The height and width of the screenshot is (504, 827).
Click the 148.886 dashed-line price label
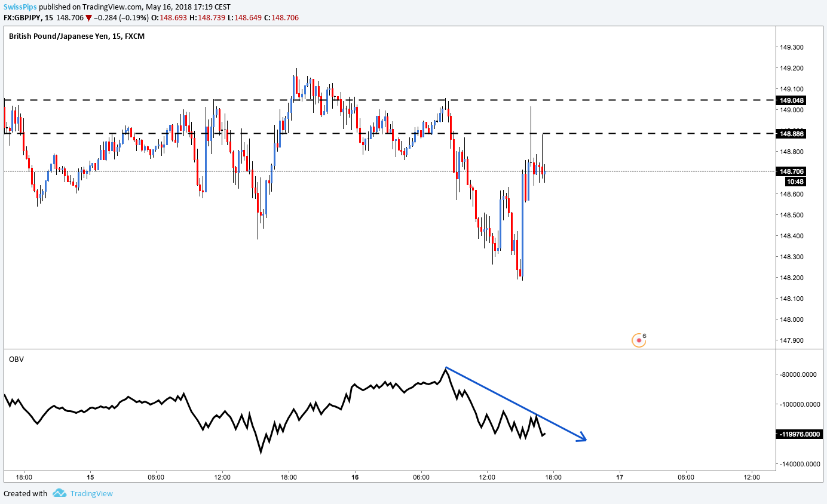click(x=792, y=134)
